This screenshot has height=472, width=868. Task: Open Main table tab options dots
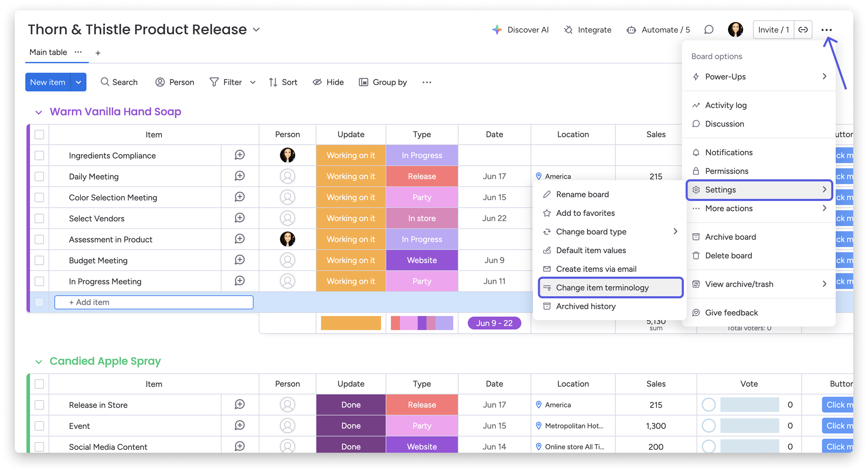(78, 52)
